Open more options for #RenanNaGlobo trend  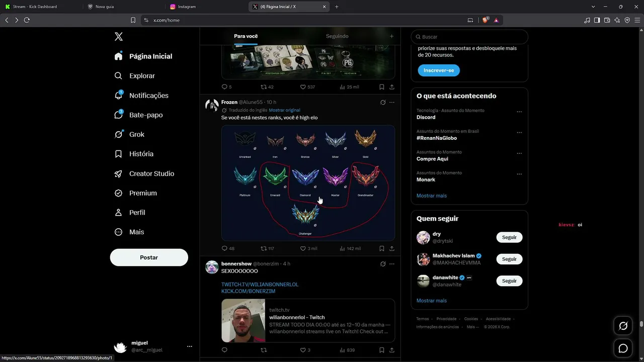519,133
